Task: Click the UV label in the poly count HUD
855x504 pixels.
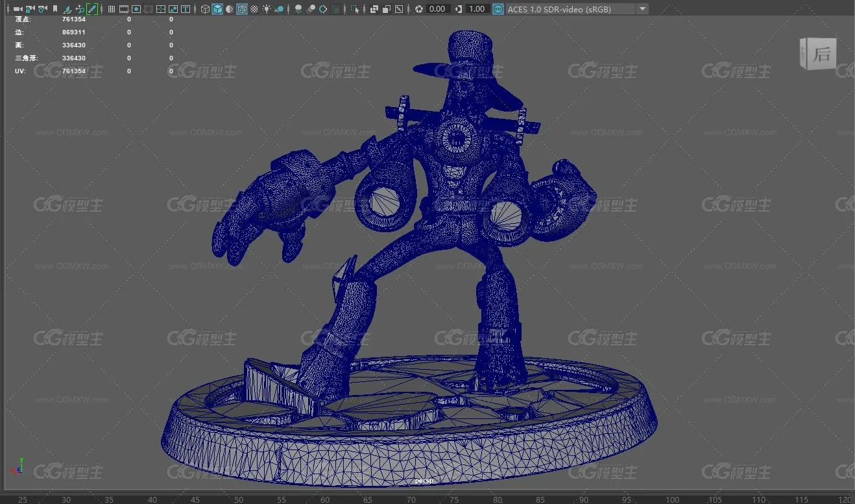Action: click(19, 71)
